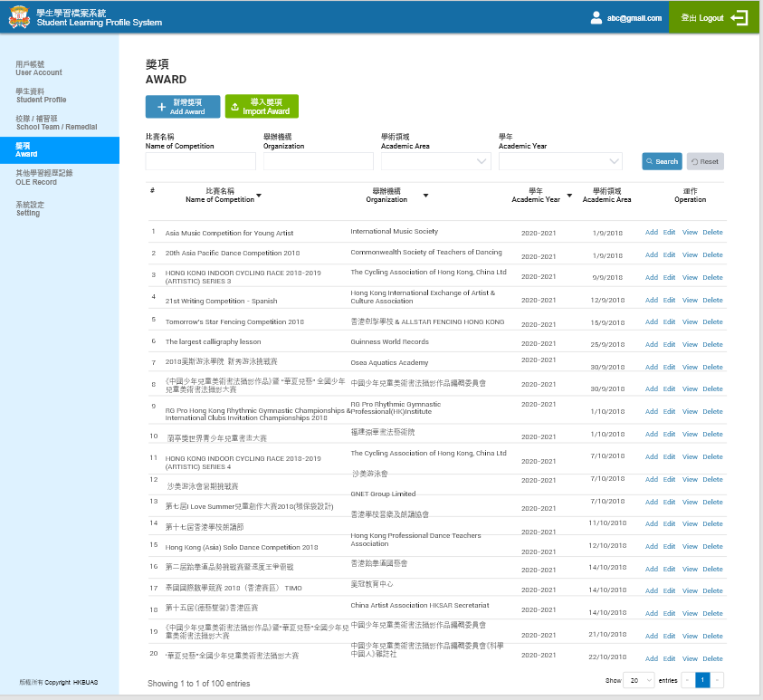Go to next page in pagination
The height and width of the screenshot is (700, 763).
pos(718,679)
